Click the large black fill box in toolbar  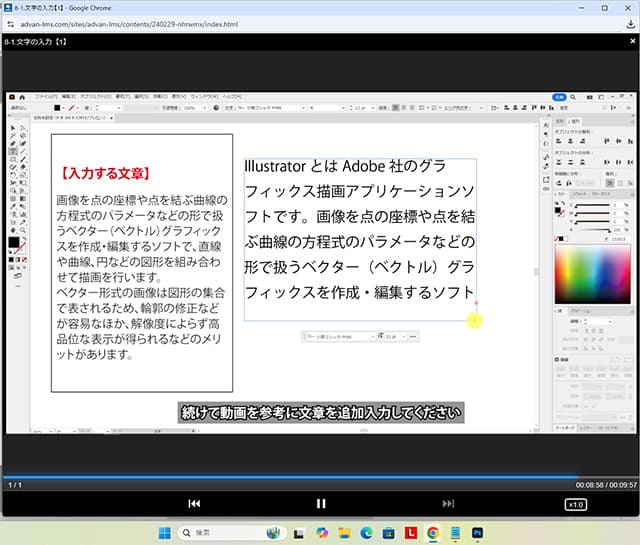[x=14, y=242]
